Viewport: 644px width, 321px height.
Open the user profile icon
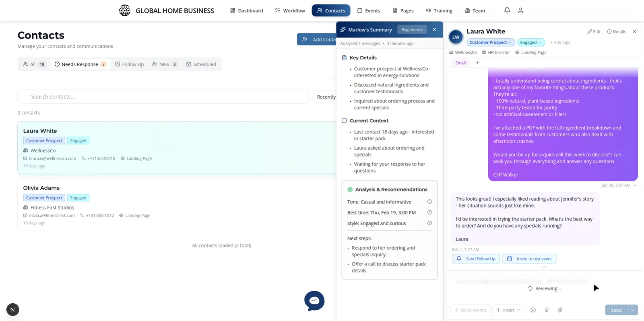click(520, 10)
